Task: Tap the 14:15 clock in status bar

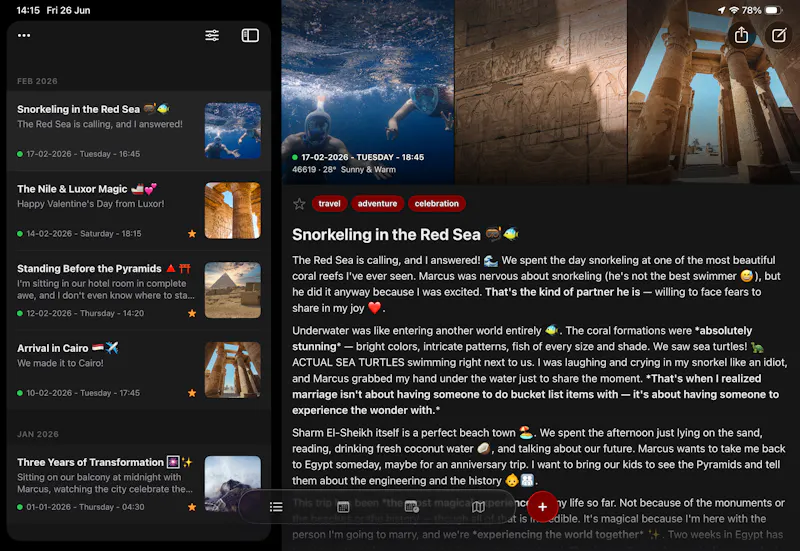Action: tap(28, 10)
